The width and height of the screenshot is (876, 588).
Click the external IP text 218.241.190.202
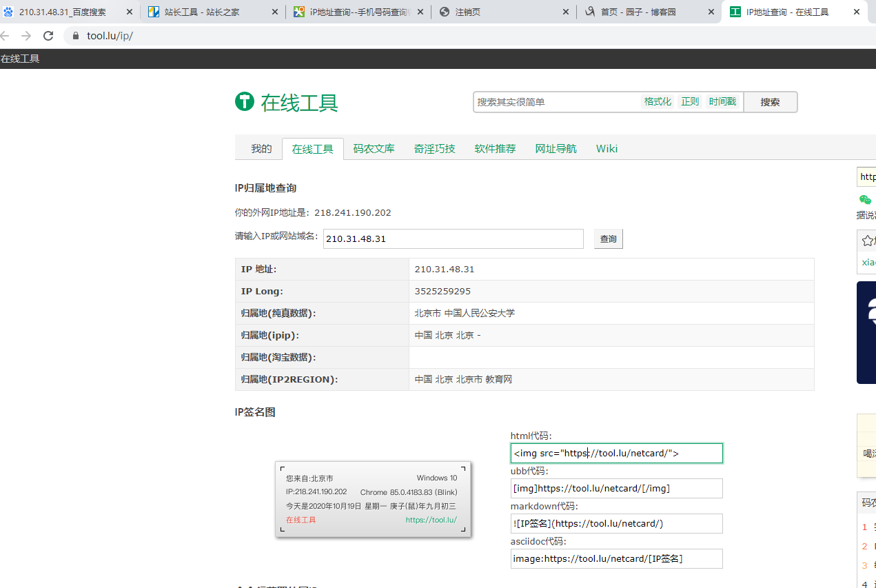tap(353, 212)
